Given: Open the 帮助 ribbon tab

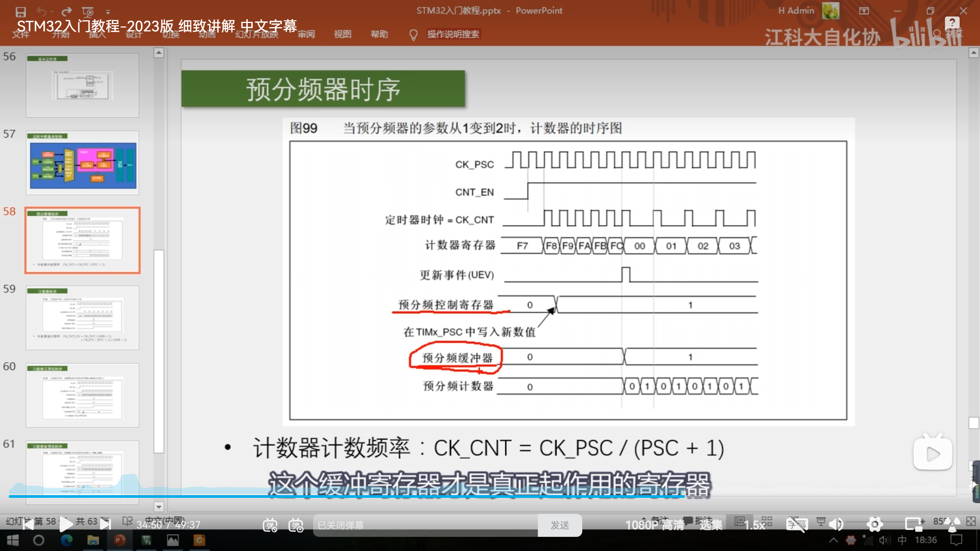Looking at the screenshot, I should click(x=379, y=34).
